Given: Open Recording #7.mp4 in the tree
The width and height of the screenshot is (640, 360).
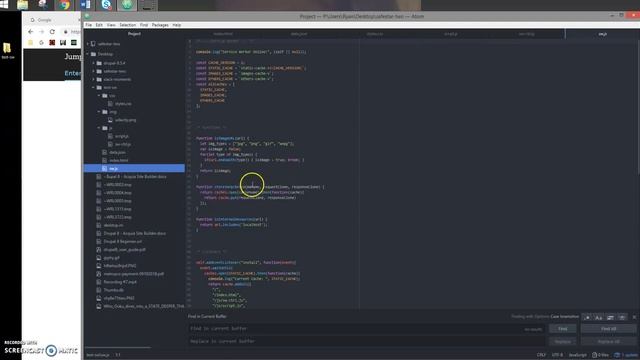Looking at the screenshot, I should pos(120,282).
